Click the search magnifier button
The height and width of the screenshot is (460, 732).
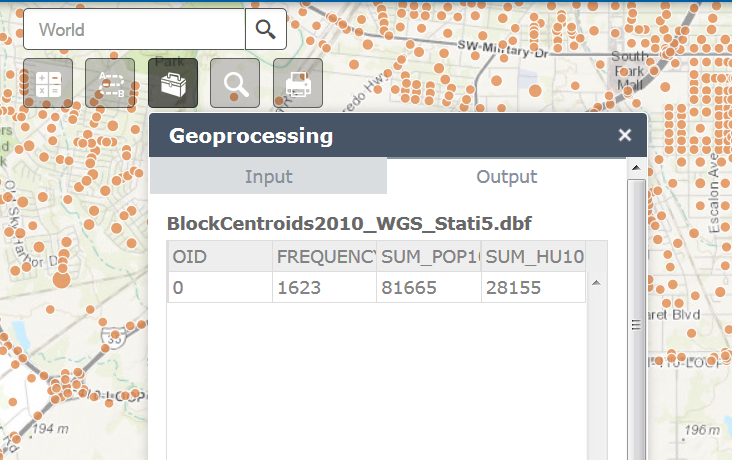[x=266, y=29]
